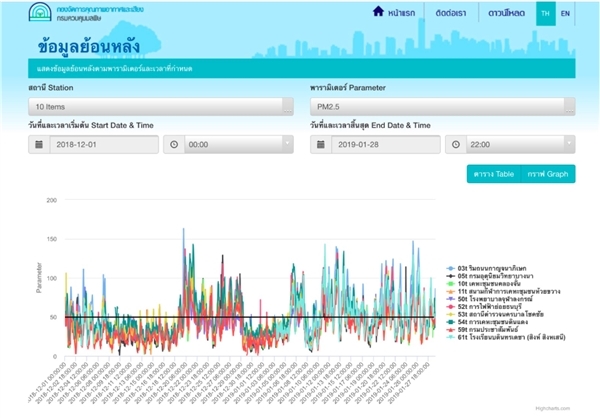Click the calendar icon for Start Date
This screenshot has height=418, width=600.
38,144
